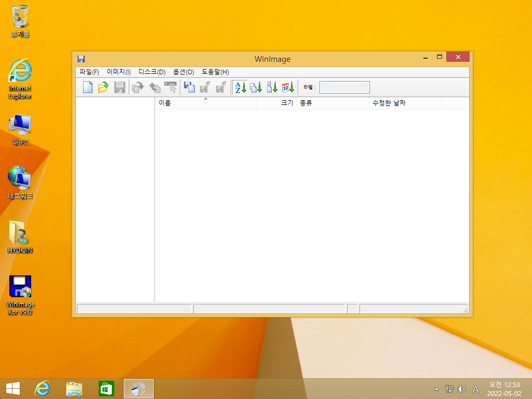Click the input language A indicator
The height and width of the screenshot is (399, 532).
click(x=476, y=389)
